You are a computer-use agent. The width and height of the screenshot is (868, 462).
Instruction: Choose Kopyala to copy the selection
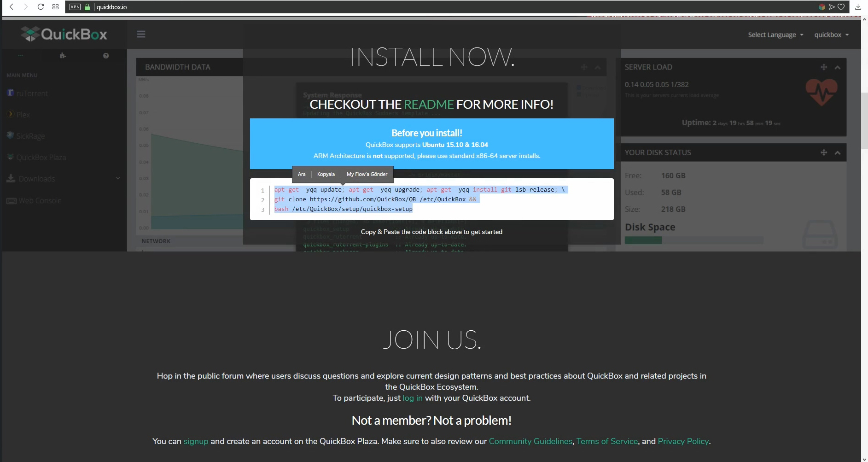coord(326,174)
